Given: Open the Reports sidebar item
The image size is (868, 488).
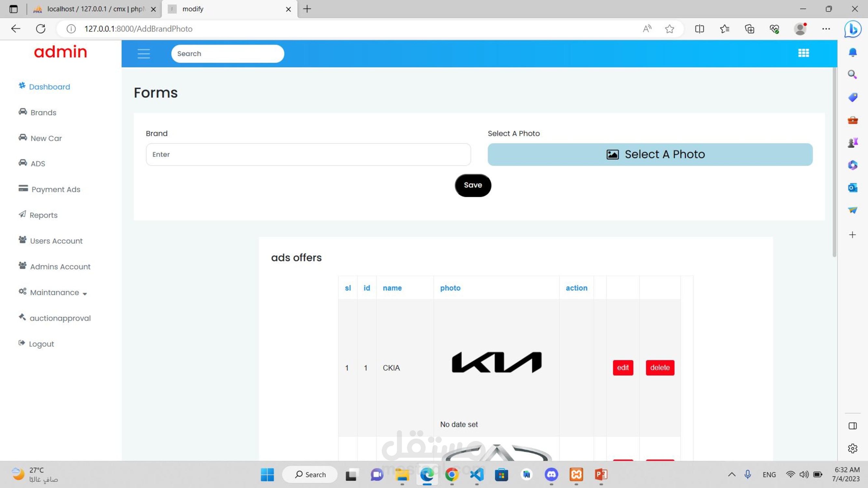Looking at the screenshot, I should tap(43, 215).
